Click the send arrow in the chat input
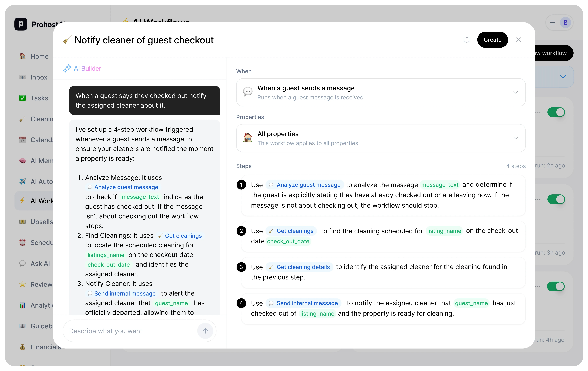Viewport: 588px width, 371px height. (x=205, y=331)
